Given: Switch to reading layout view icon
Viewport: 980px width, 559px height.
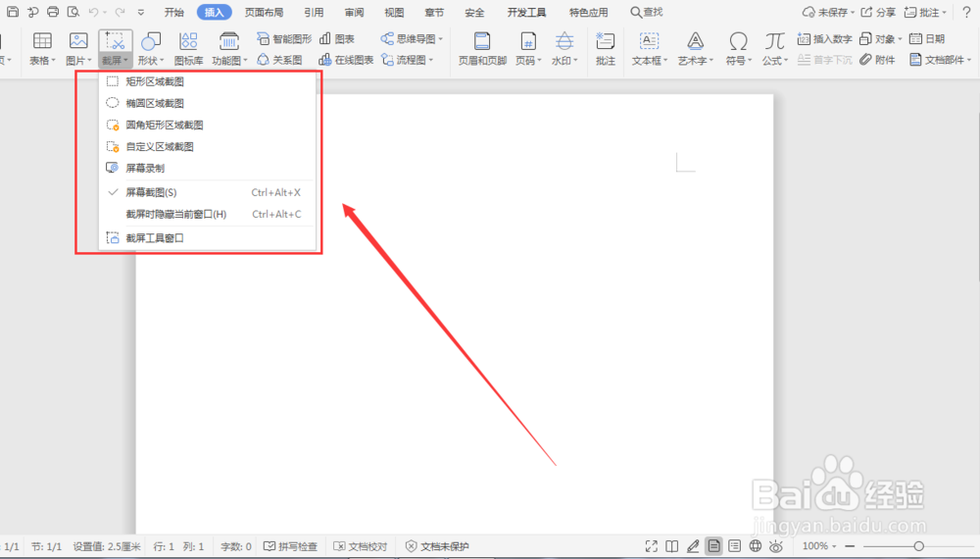Looking at the screenshot, I should point(672,546).
